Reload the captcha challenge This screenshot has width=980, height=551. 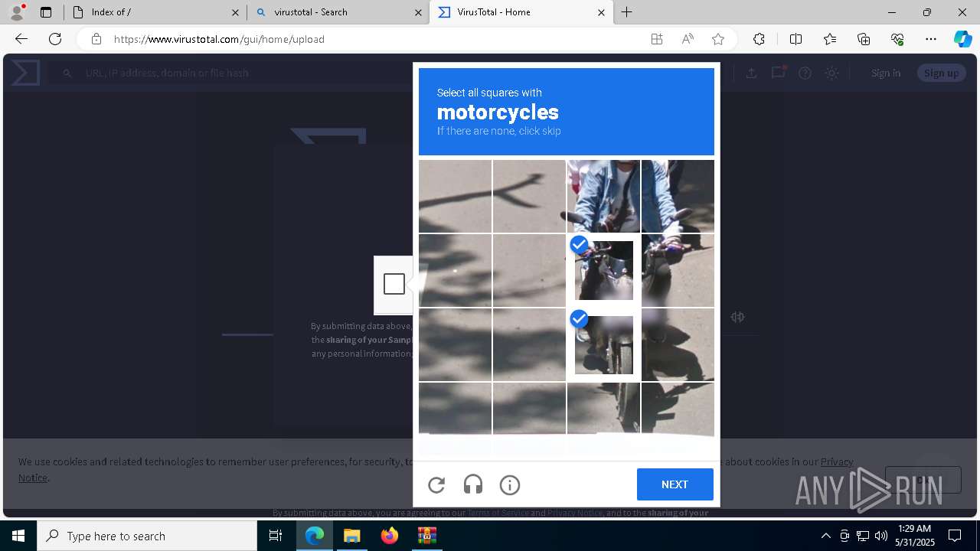click(x=436, y=484)
